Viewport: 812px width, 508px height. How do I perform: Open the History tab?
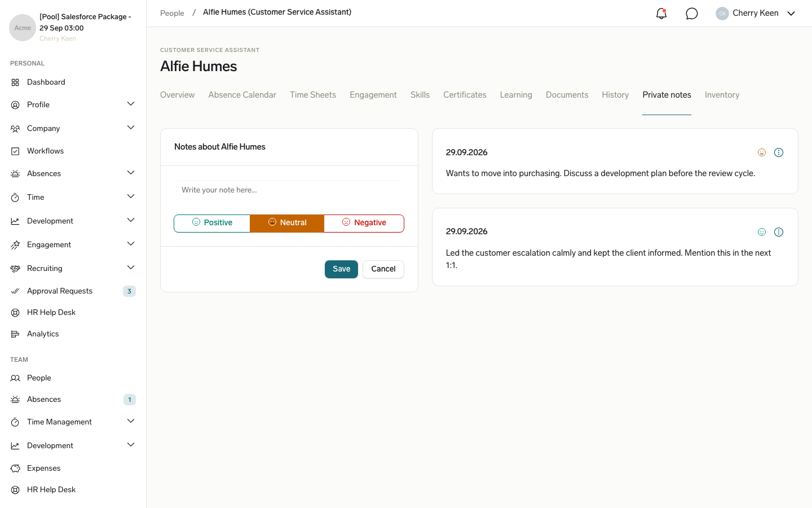point(615,95)
